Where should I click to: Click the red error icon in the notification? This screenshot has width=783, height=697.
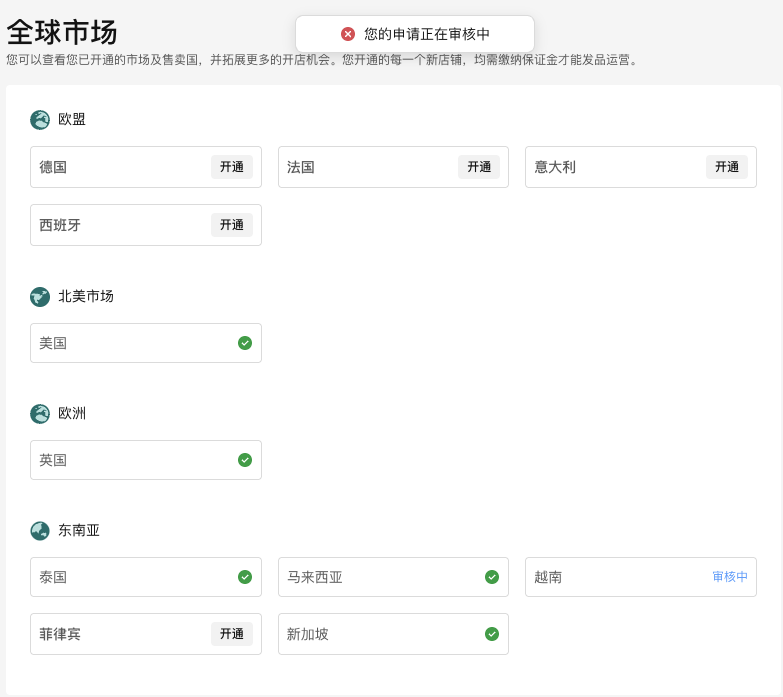pyautogui.click(x=348, y=34)
